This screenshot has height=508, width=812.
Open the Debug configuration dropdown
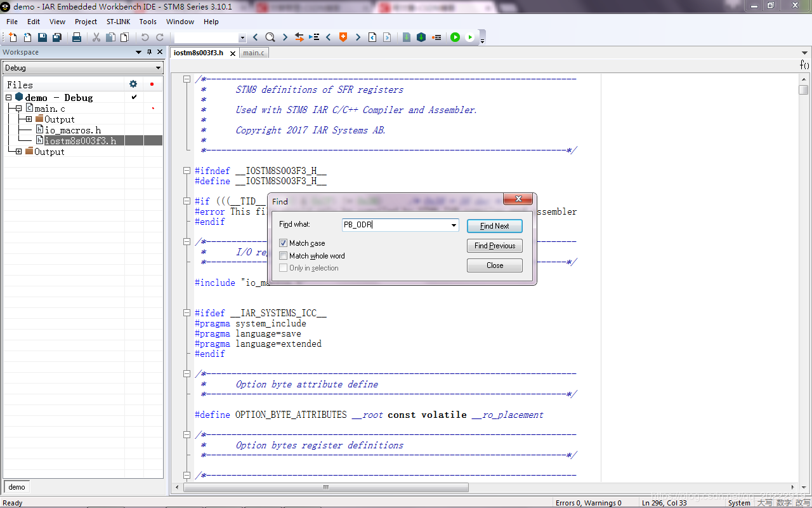pyautogui.click(x=158, y=68)
